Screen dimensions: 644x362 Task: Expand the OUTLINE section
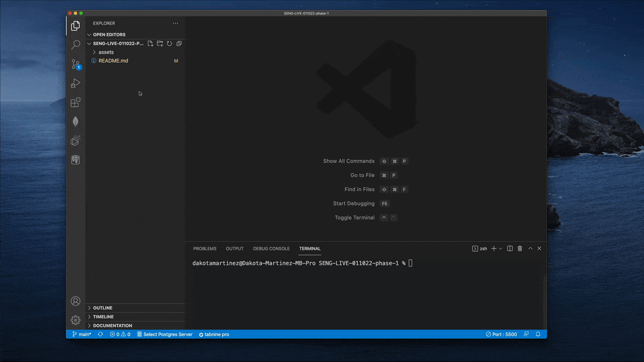[x=103, y=307]
